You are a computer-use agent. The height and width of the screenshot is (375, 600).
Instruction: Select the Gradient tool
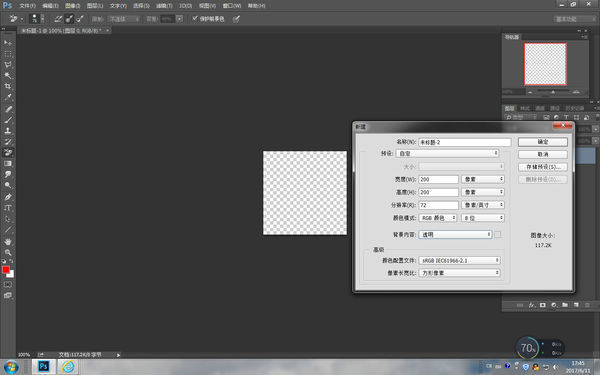tap(8, 163)
